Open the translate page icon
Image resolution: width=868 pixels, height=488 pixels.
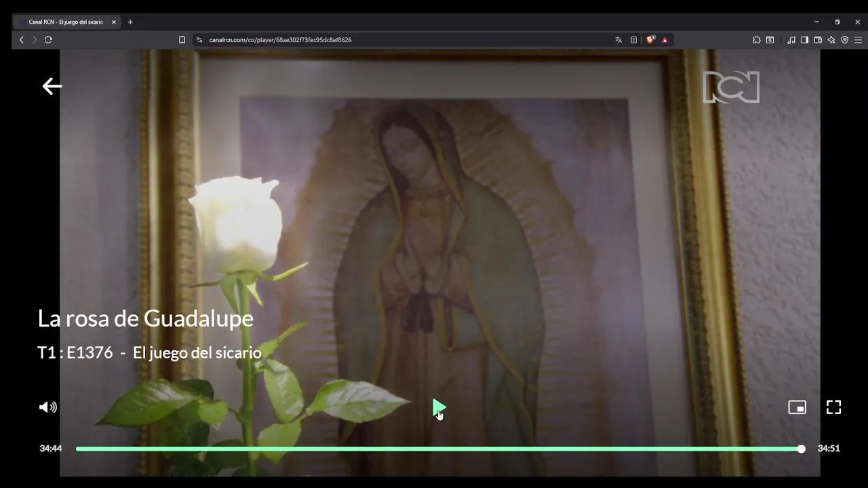[x=618, y=40]
